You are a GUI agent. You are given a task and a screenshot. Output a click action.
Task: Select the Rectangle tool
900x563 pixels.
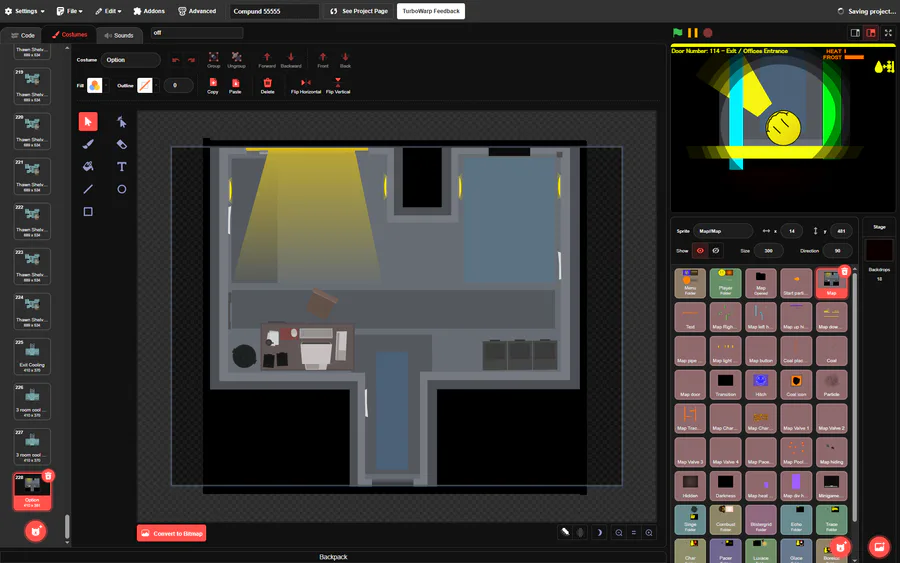tap(88, 212)
